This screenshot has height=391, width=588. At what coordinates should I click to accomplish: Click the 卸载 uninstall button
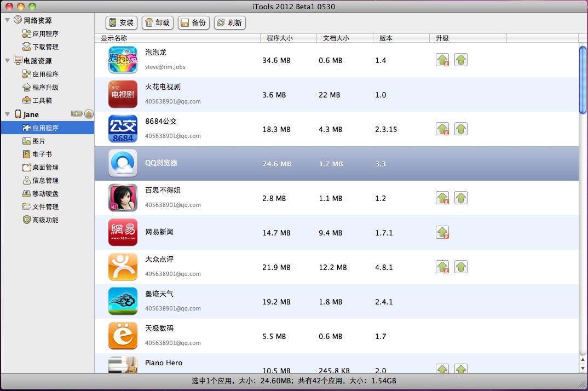(157, 22)
